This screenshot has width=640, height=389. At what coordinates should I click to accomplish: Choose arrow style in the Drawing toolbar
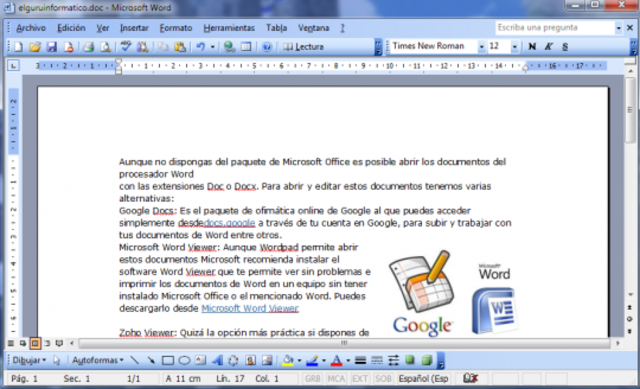(393, 360)
